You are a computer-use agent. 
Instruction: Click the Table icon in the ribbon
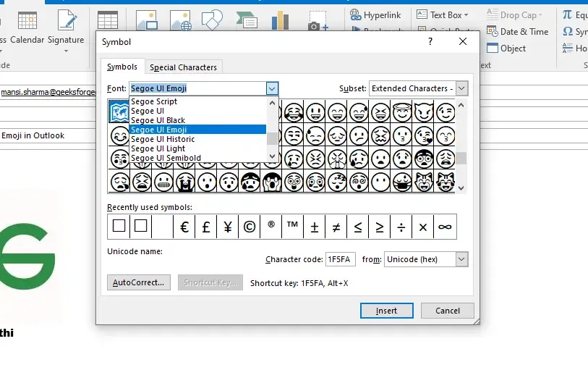(x=108, y=20)
